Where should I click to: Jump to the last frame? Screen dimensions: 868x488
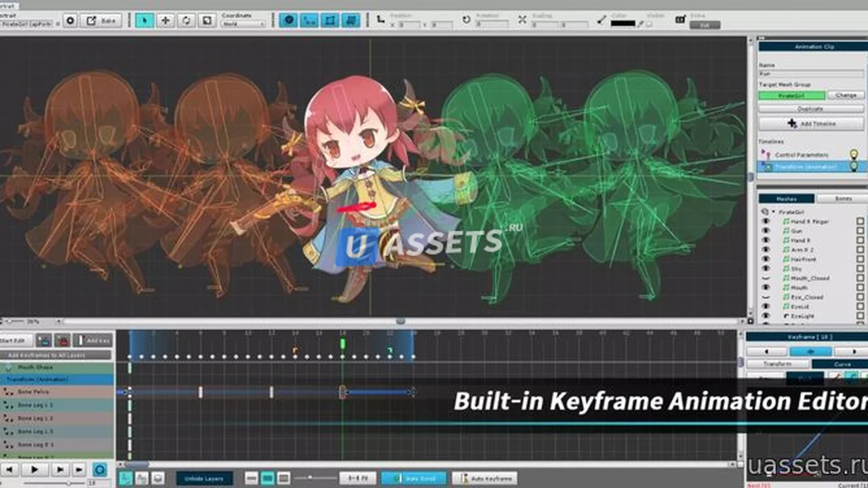tap(79, 469)
